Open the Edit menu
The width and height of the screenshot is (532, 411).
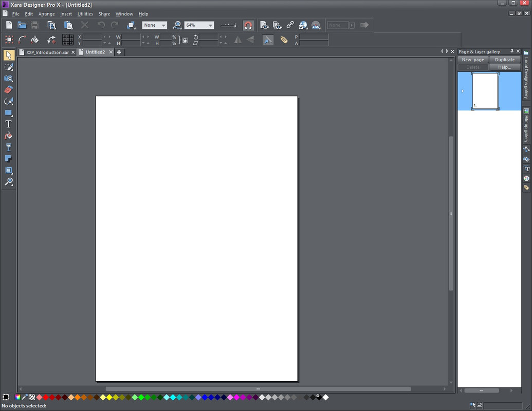pos(29,14)
